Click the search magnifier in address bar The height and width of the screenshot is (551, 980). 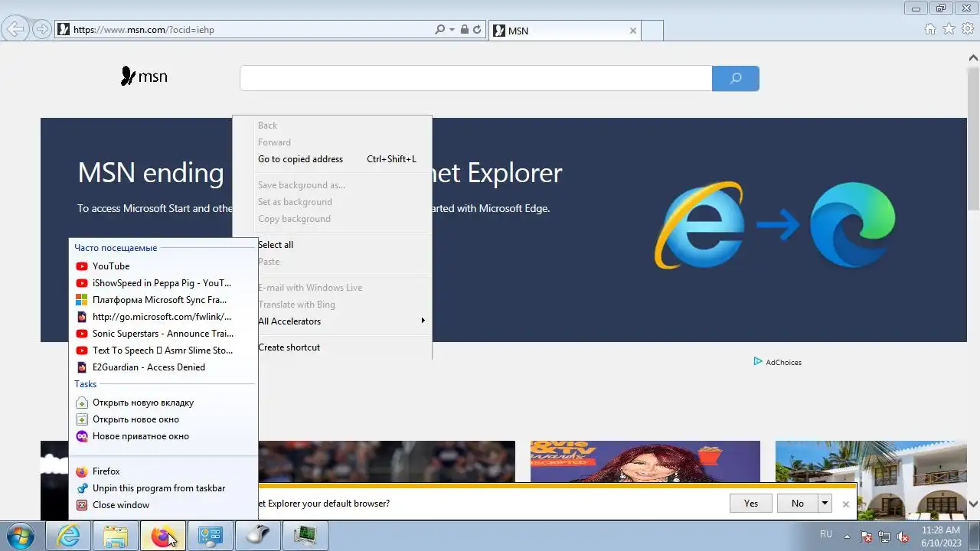tap(439, 30)
